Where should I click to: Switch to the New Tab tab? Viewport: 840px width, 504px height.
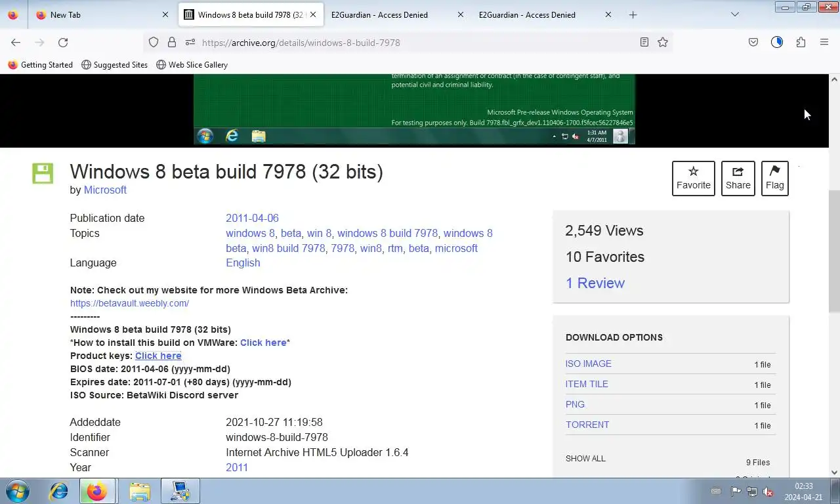[x=102, y=14]
